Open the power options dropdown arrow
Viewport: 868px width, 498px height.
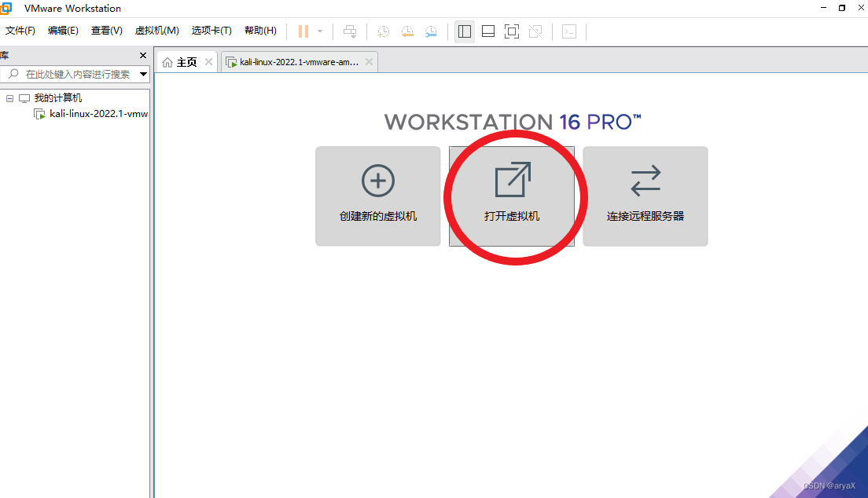[x=320, y=31]
